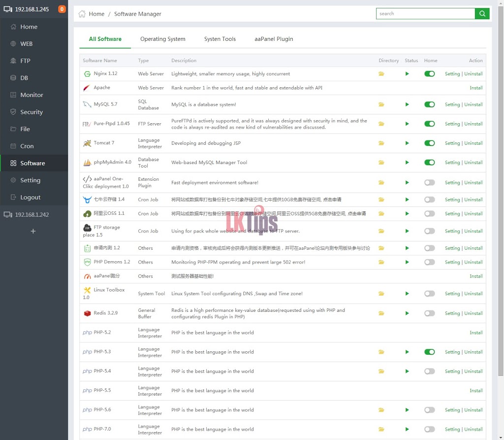Click the PHP-5.3 status play icon
The image size is (504, 440).
407,352
